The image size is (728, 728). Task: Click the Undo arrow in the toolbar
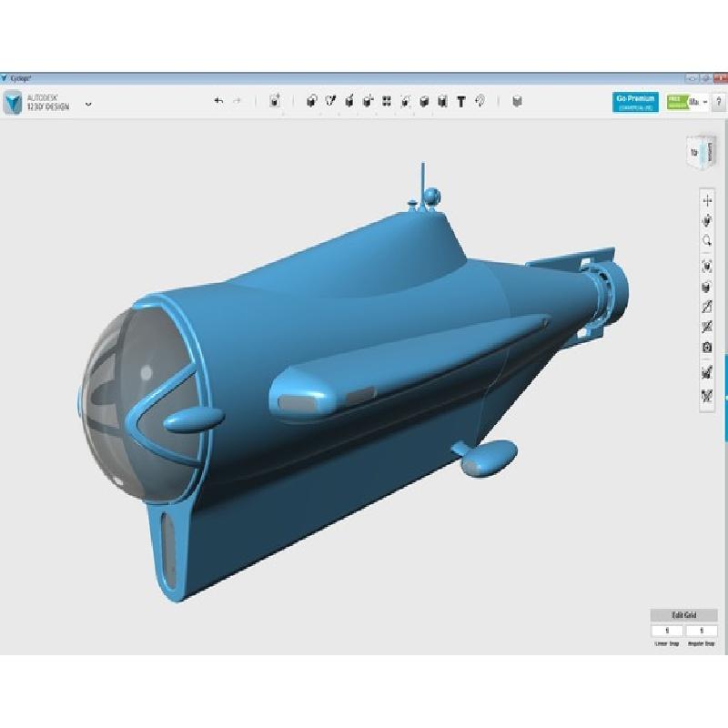[x=218, y=101]
